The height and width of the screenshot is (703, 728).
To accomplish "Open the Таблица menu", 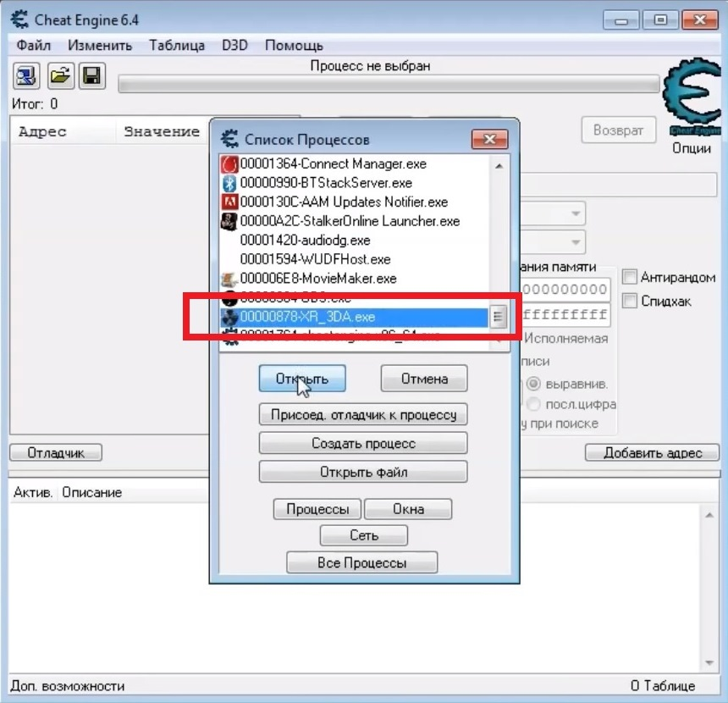I will 177,46.
